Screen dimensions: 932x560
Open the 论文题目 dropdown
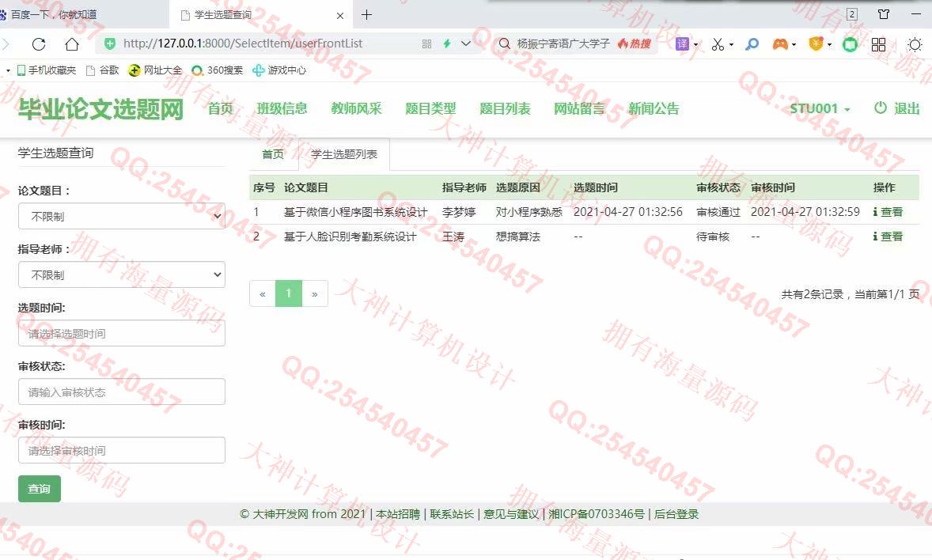click(122, 217)
